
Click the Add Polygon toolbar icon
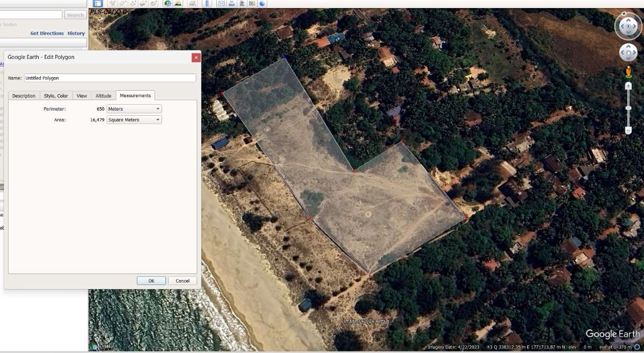pos(123,3)
